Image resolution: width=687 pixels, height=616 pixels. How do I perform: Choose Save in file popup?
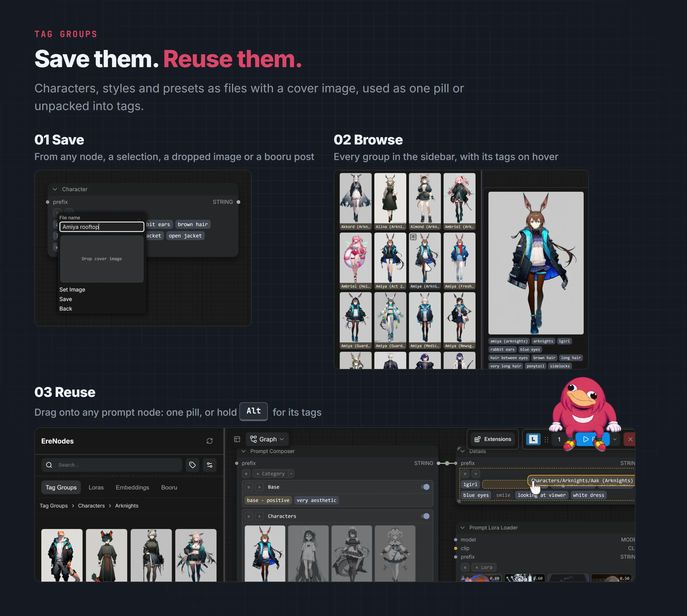coord(66,299)
